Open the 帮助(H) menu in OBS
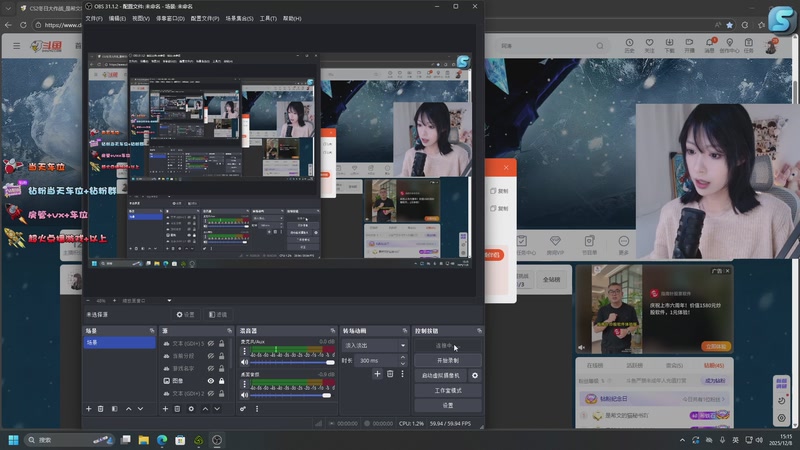Screen dimensions: 800x450 [292, 18]
